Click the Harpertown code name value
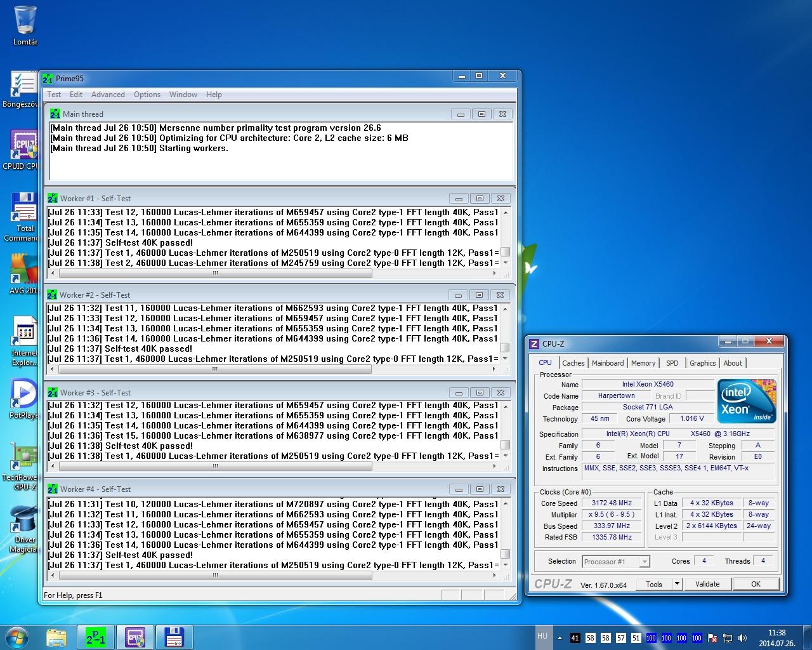The width and height of the screenshot is (812, 650). [x=616, y=395]
